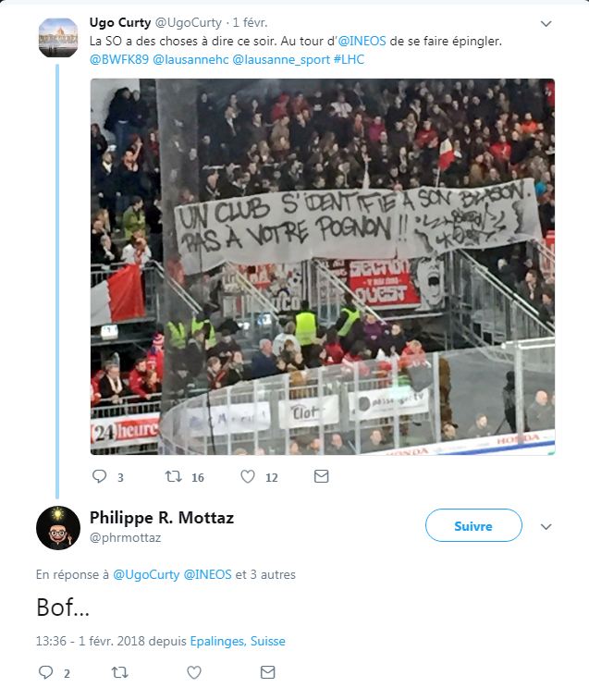
Task: Open Philippe R. Mottaz's profile avatar
Action: (58, 528)
